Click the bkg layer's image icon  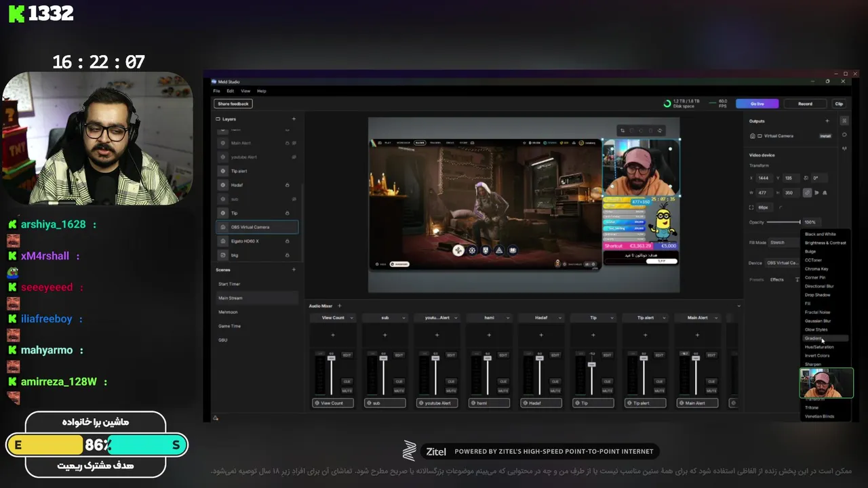point(223,255)
